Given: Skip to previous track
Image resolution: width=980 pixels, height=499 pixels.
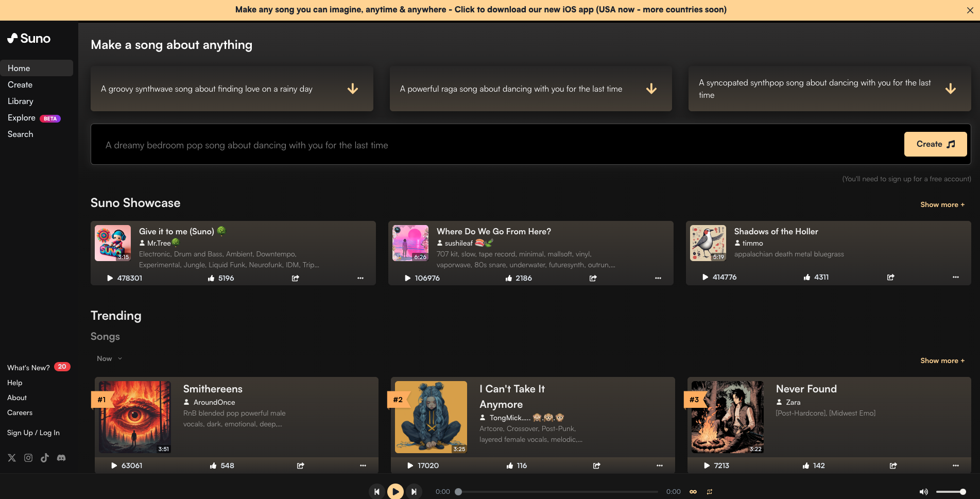Looking at the screenshot, I should coord(377,492).
